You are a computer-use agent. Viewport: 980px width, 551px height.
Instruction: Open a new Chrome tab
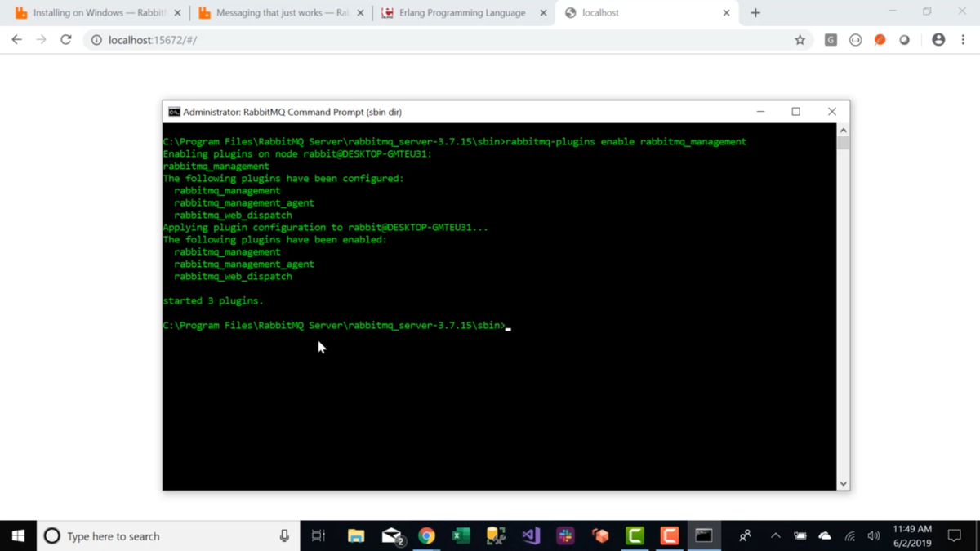point(755,13)
